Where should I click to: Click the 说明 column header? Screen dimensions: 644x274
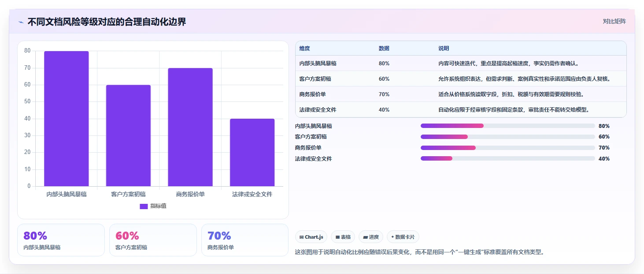coord(444,49)
